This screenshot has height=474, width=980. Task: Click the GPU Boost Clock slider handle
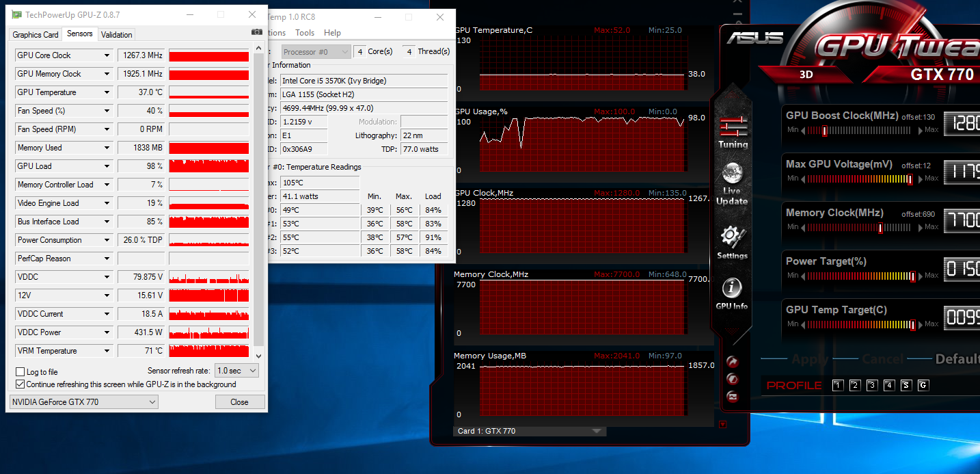[x=825, y=130]
